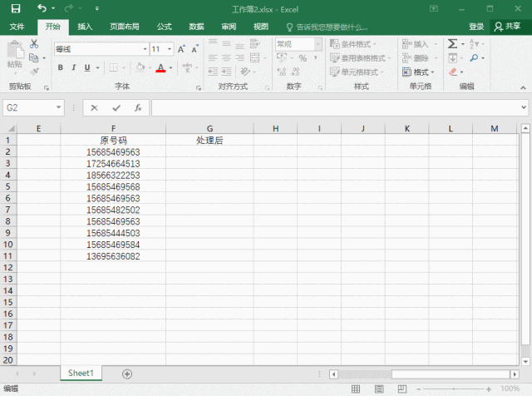Click the fill color bucket icon

pos(140,67)
